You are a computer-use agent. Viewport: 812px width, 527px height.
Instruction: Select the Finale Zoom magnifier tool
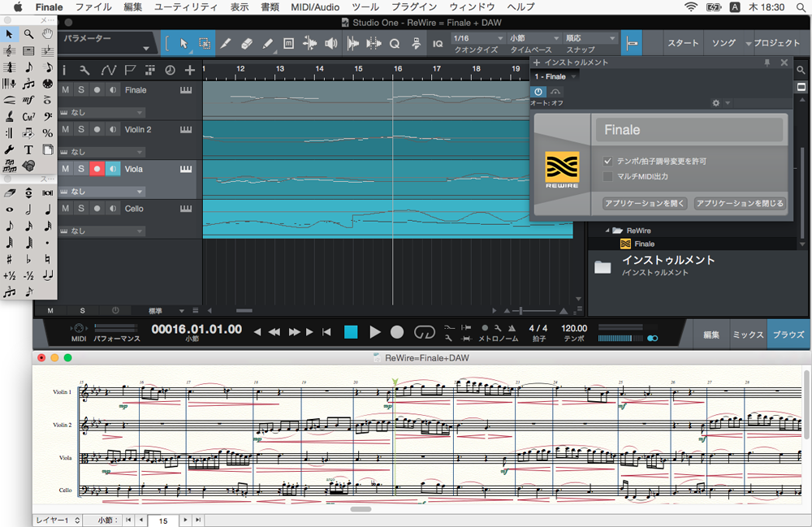28,34
